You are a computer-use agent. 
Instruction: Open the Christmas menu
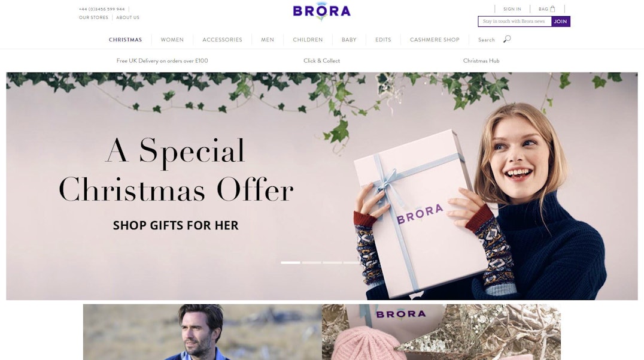tap(125, 40)
